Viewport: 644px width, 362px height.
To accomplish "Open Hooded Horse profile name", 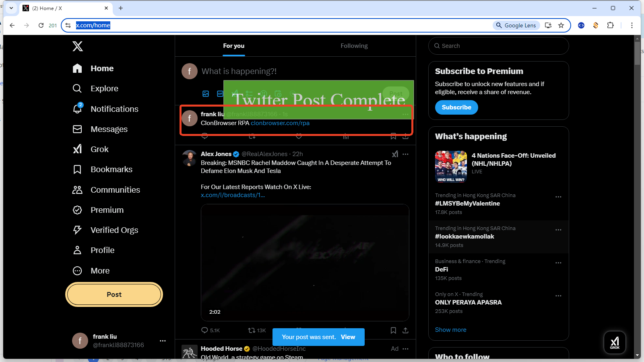I will tap(221, 349).
